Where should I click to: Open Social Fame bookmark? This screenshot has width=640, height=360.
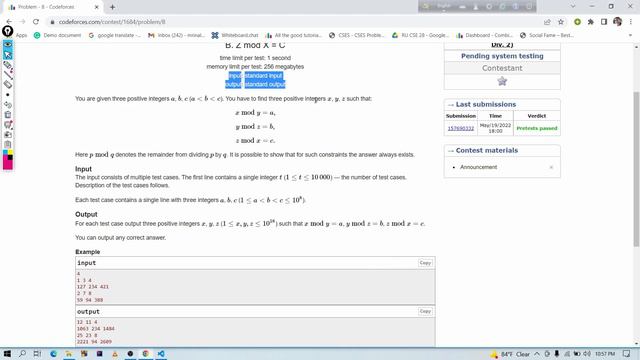[547, 36]
